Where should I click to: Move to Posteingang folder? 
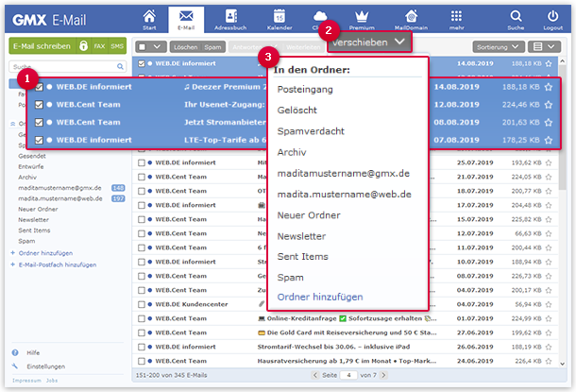coord(305,90)
